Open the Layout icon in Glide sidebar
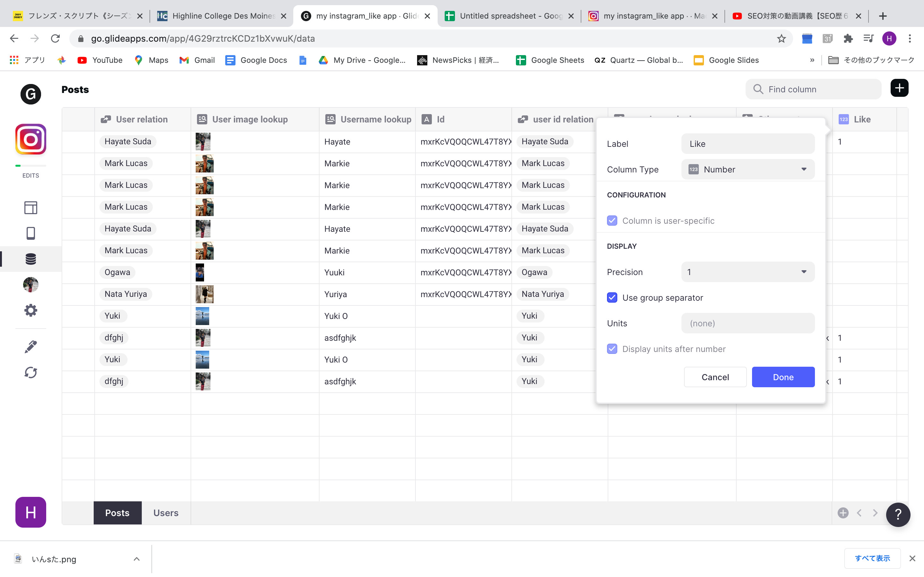The image size is (924, 577). [x=30, y=208]
